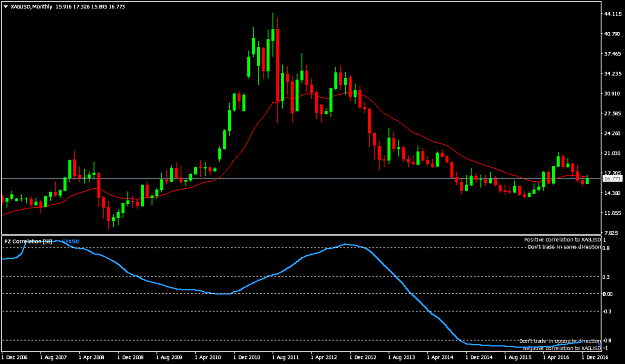Click the 1 Apr 2010 date label
Image resolution: width=625 pixels, height=364 pixels.
pos(208,358)
